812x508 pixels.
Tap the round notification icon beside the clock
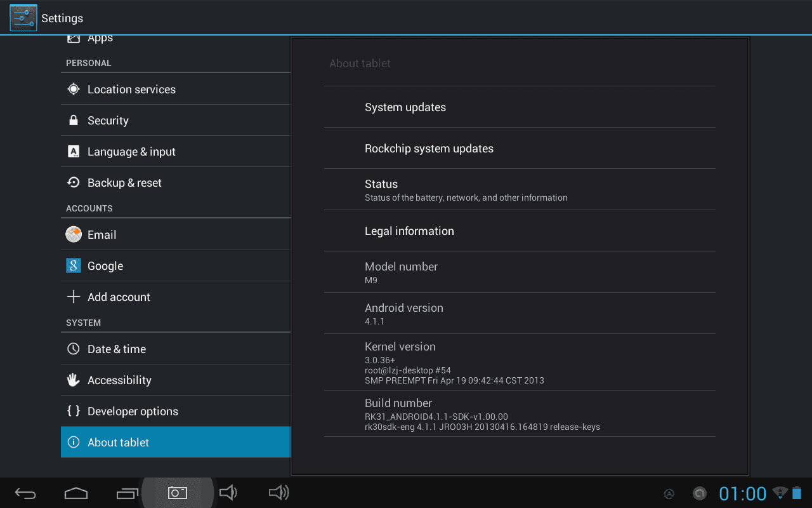point(700,493)
